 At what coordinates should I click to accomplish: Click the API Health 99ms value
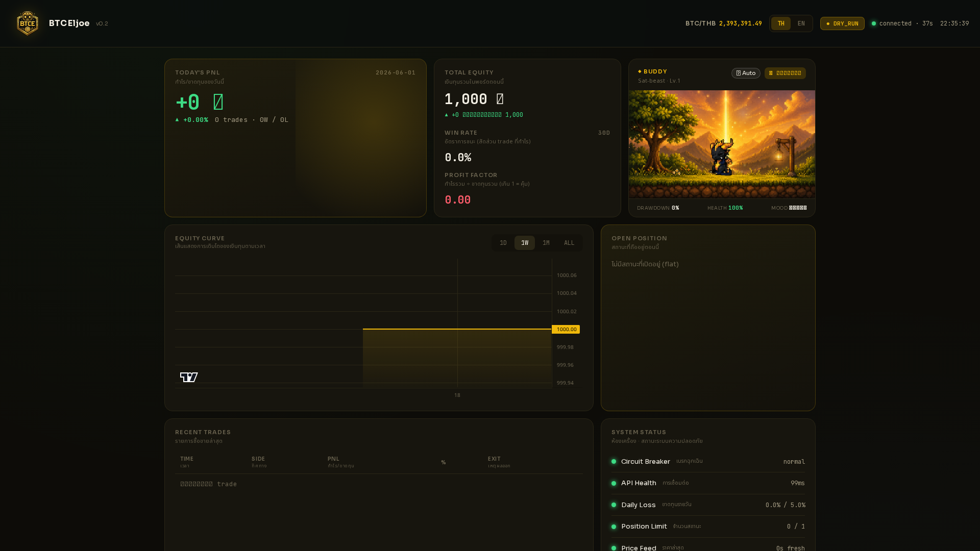tap(798, 483)
